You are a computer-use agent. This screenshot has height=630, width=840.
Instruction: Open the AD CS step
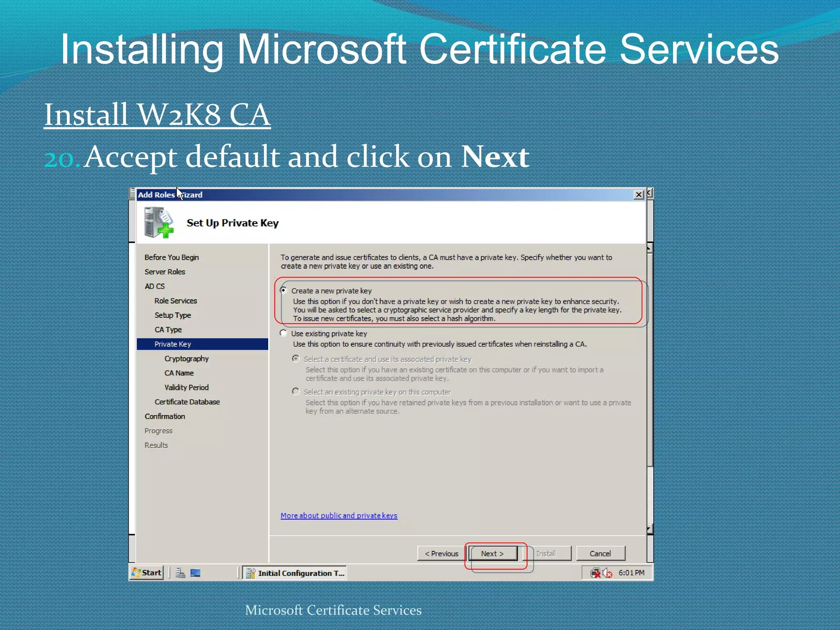click(x=155, y=286)
